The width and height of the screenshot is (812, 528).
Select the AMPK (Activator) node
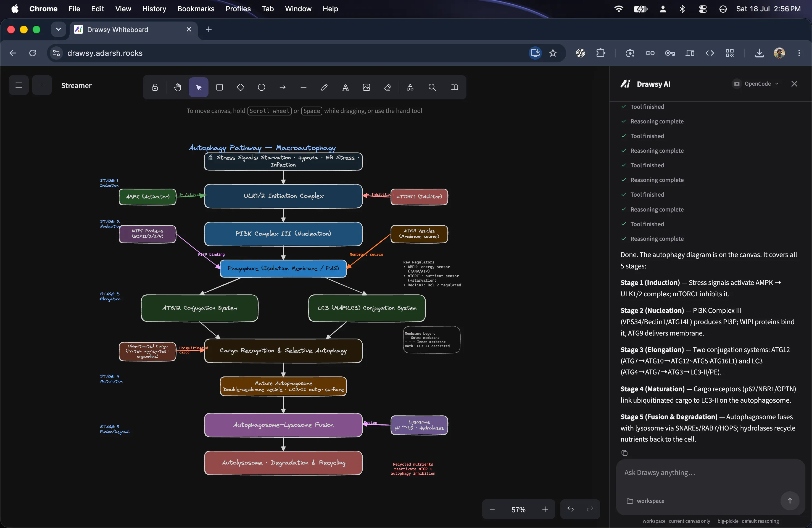point(147,197)
